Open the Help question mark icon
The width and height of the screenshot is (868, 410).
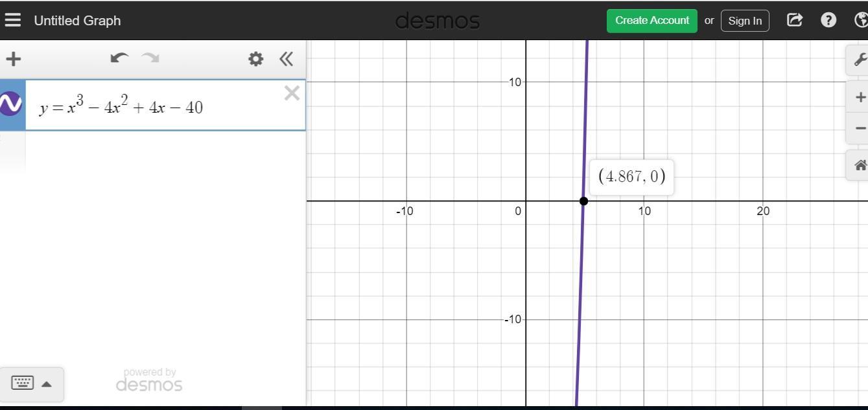(x=828, y=20)
